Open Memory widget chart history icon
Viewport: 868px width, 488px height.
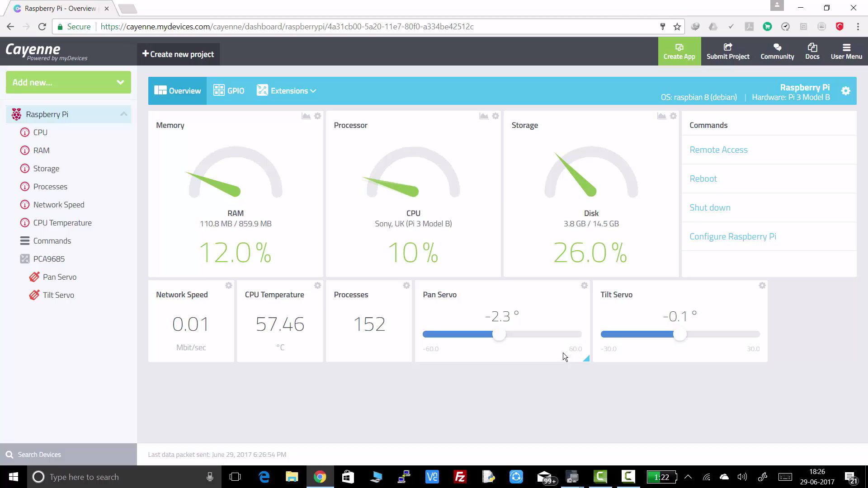pos(306,116)
